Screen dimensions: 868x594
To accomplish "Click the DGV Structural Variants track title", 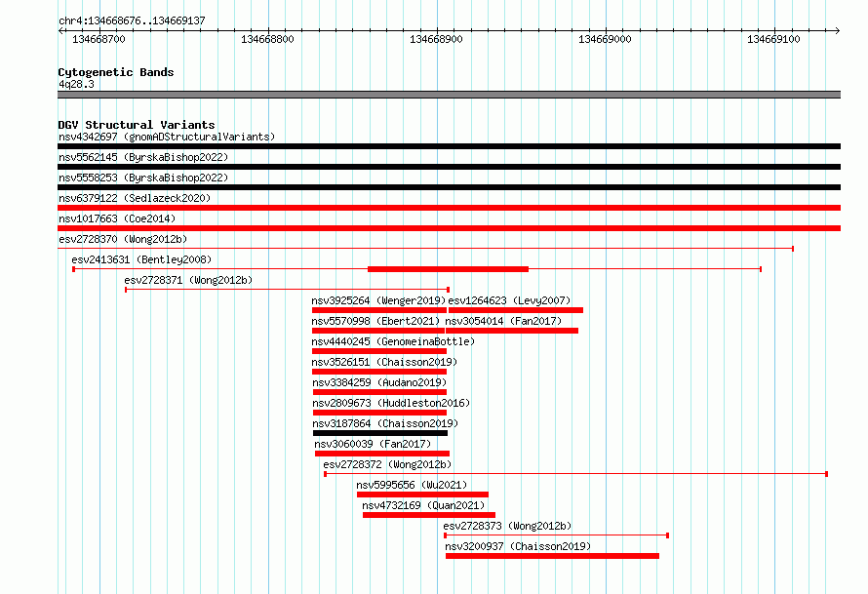I will (137, 125).
